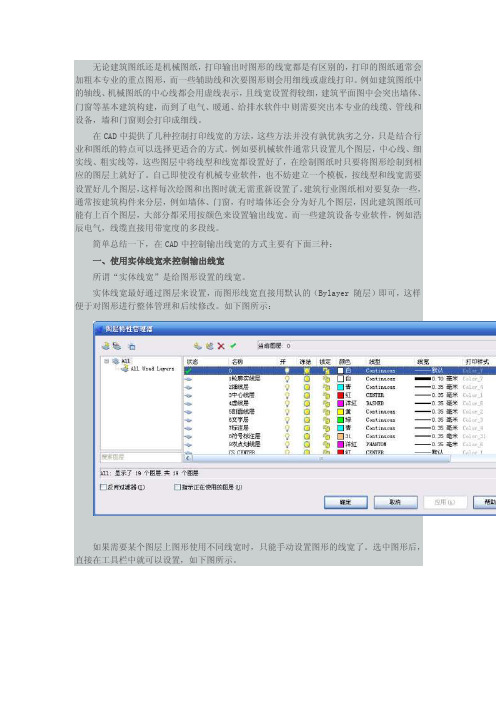Screen dimensions: 496x702
Task: Click the New Layer icon
Action: pos(197,346)
